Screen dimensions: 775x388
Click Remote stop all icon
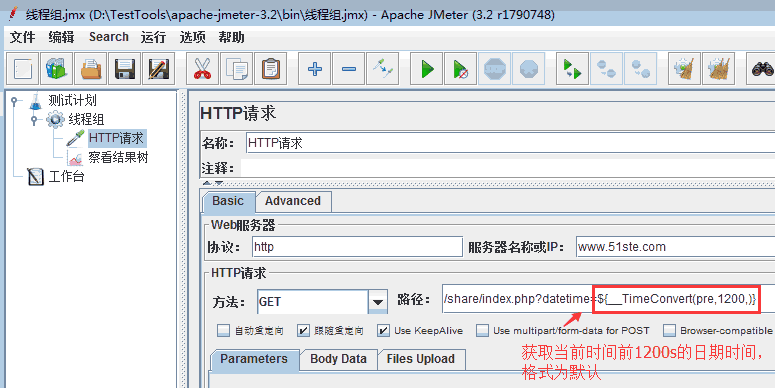(606, 69)
